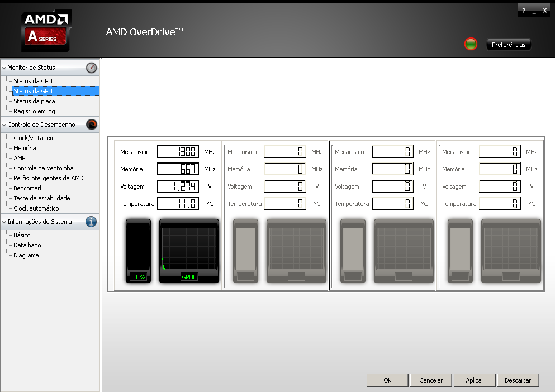The height and width of the screenshot is (392, 555).
Task: Click the 0% GPU usage bar
Action: (x=139, y=251)
